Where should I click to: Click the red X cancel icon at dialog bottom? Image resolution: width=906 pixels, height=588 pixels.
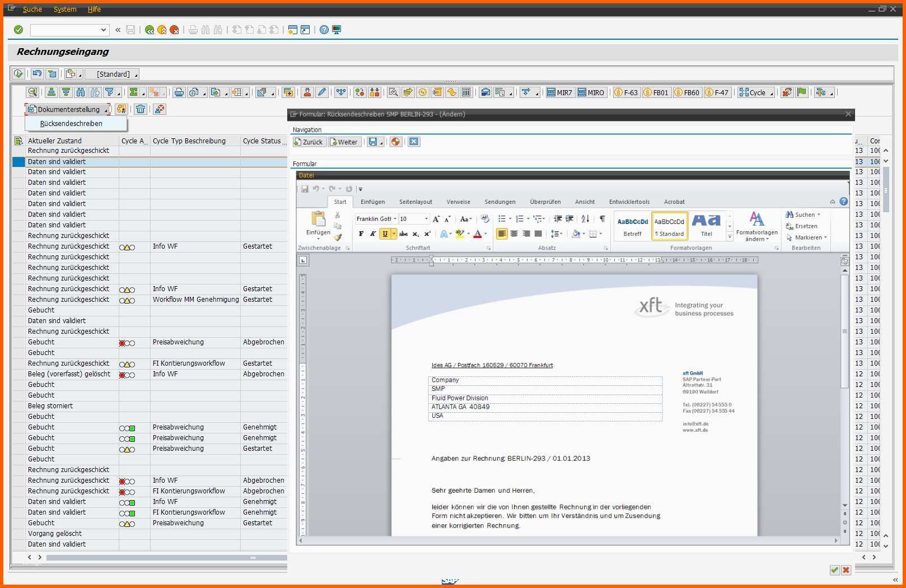(846, 570)
